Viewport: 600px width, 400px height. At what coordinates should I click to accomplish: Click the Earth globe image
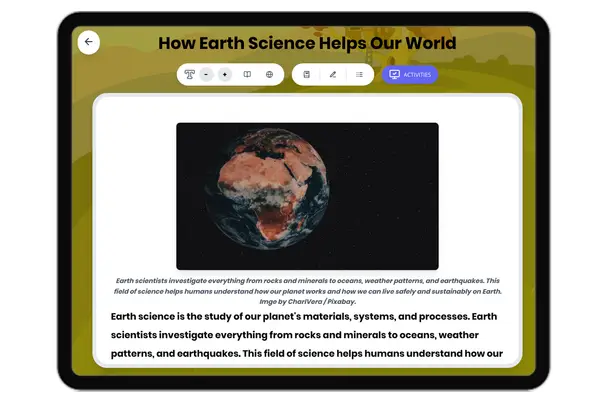tap(307, 196)
